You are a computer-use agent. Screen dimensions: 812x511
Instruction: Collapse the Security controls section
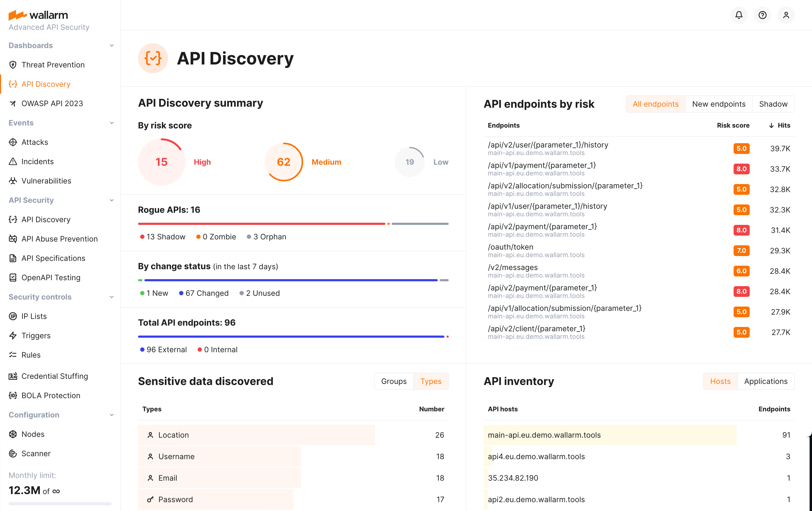(112, 297)
